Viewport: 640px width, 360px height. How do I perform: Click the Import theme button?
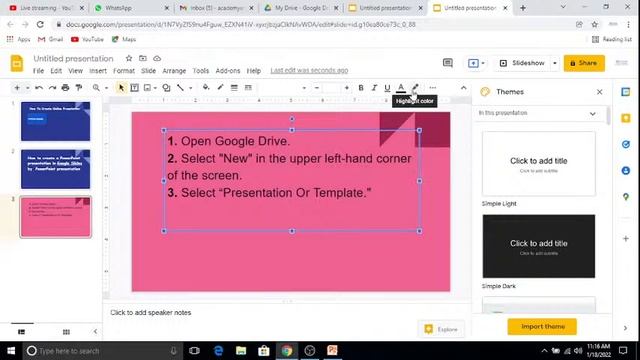(x=542, y=327)
